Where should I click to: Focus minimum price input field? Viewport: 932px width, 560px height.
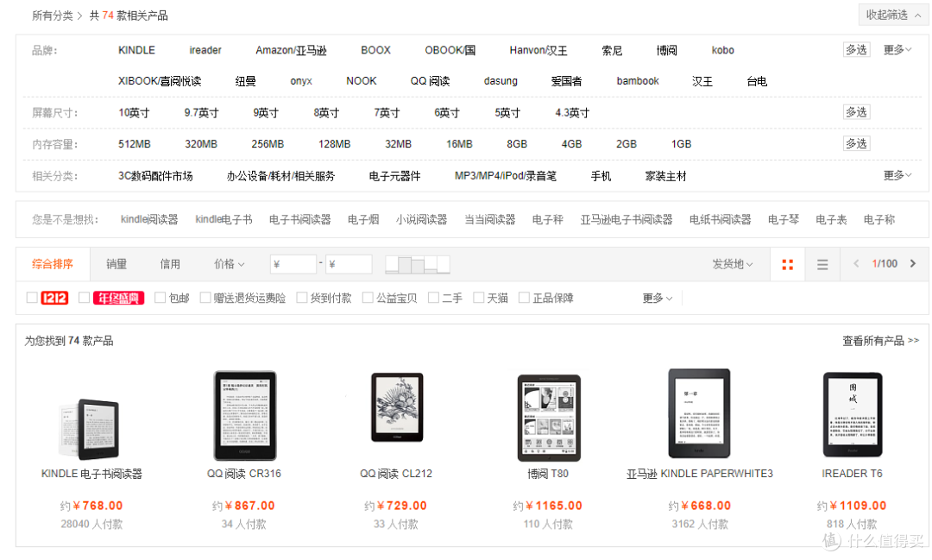[293, 264]
